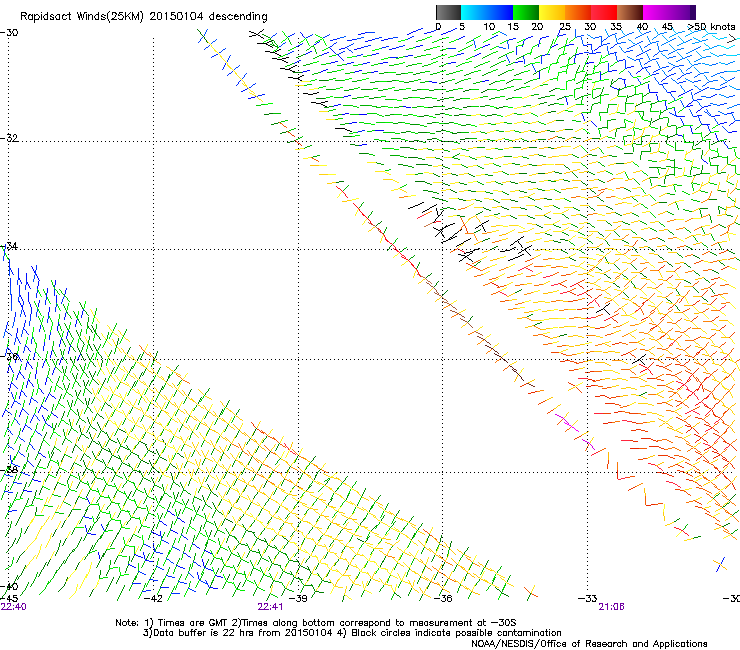
Task: Click the gray 0-5 knots legend swatch
Action: coord(448,12)
